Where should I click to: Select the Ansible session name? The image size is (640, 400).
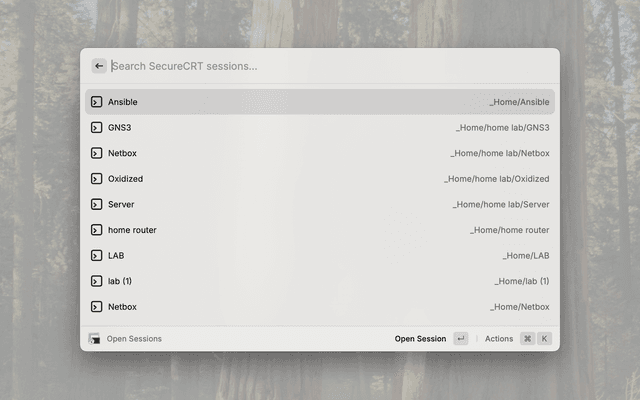(x=122, y=102)
